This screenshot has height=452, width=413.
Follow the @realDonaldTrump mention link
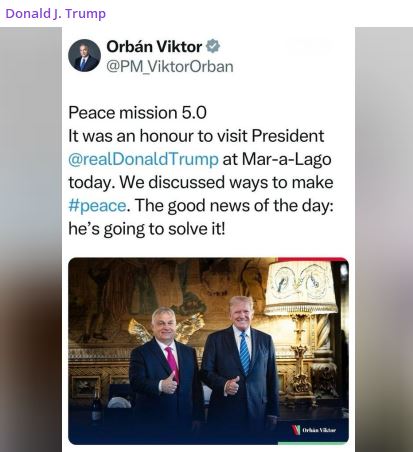coord(143,159)
